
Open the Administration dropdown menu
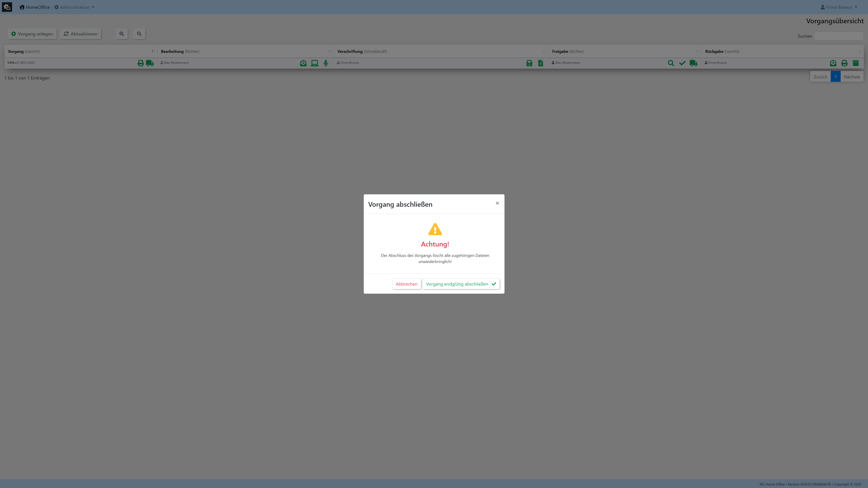click(74, 7)
